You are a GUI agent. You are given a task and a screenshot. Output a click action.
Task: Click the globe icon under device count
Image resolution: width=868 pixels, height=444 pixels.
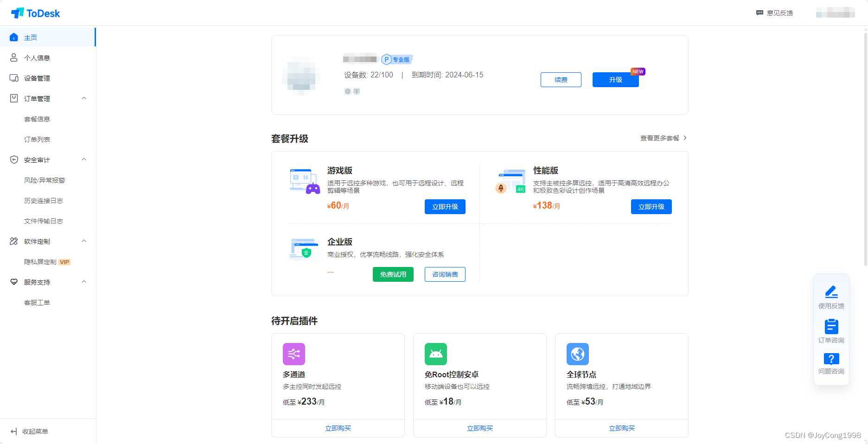[x=348, y=91]
